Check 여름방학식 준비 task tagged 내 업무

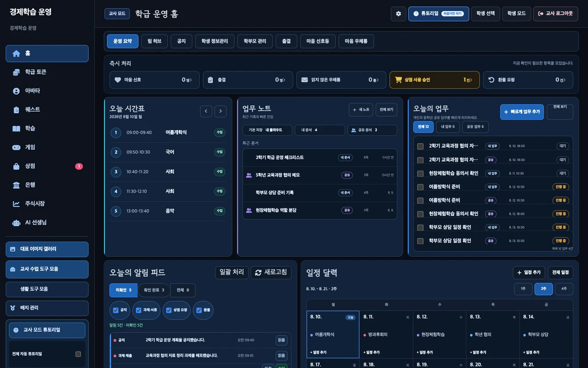[x=420, y=187]
